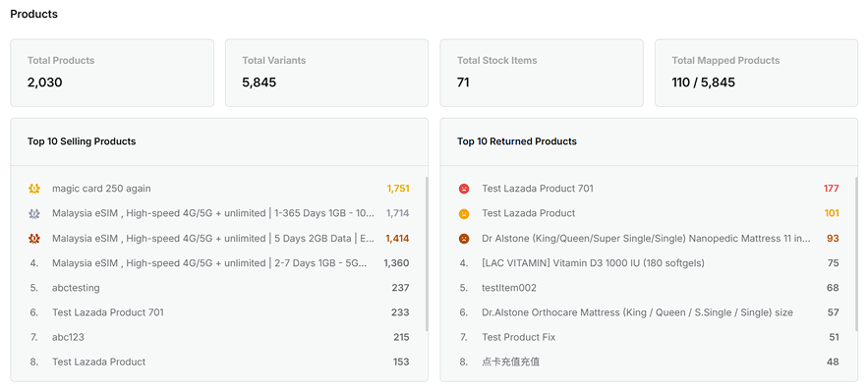
Task: Click the 233 sales count
Action: (400, 312)
